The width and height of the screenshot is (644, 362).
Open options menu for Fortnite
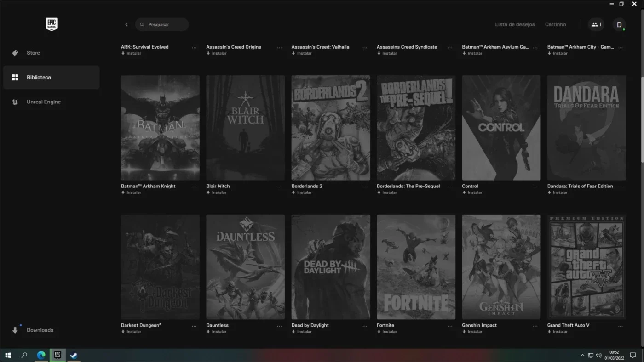point(450,326)
